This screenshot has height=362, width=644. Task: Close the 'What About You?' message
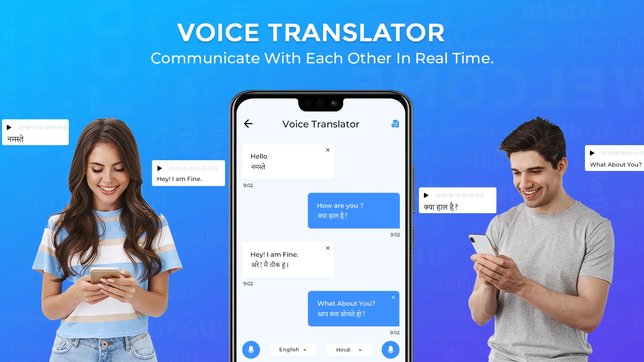393,297
